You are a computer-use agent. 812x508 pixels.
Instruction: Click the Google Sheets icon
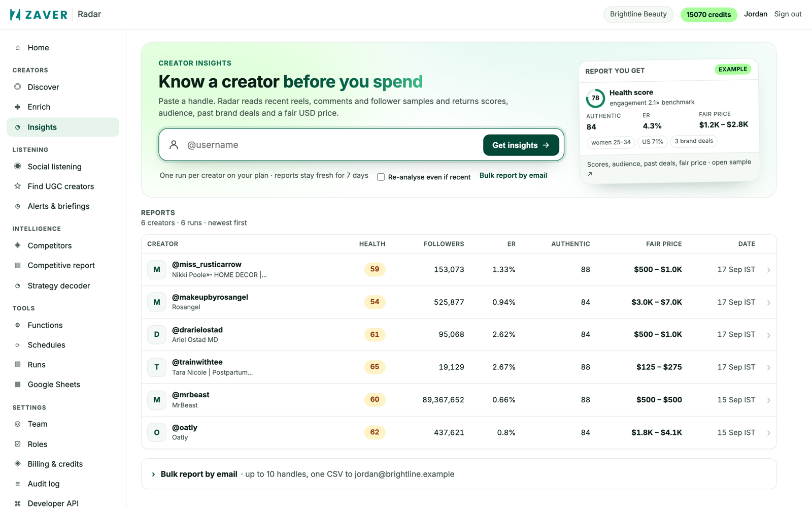18,385
